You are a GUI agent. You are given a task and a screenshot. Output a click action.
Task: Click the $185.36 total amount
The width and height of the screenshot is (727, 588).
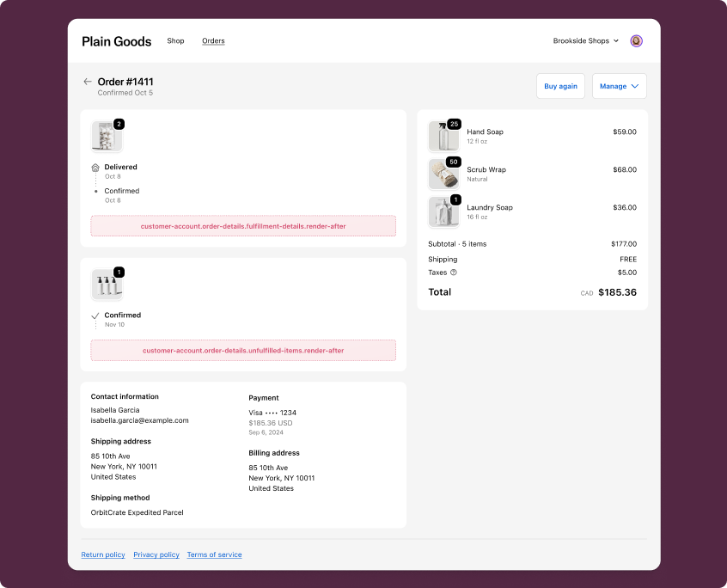(x=617, y=292)
